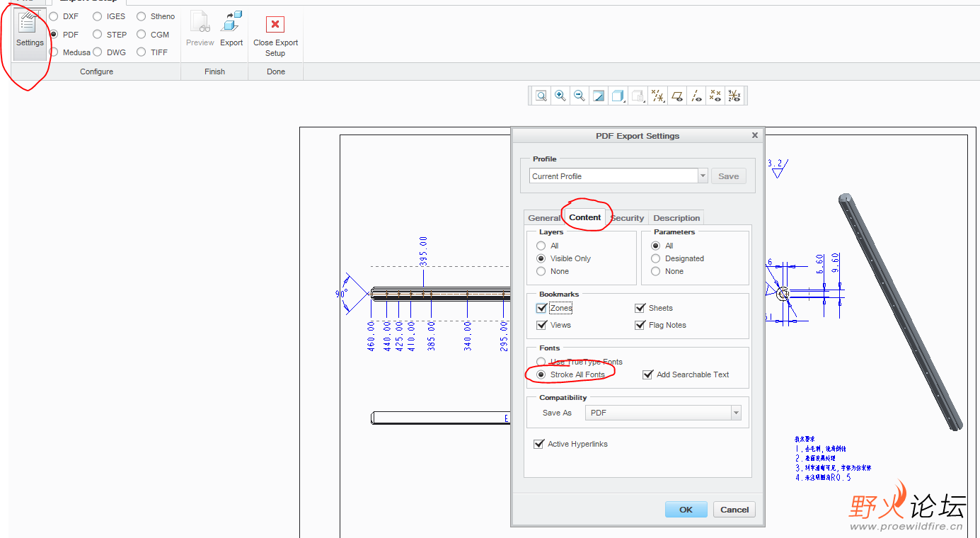
Task: Switch to the Content tab
Action: click(585, 217)
